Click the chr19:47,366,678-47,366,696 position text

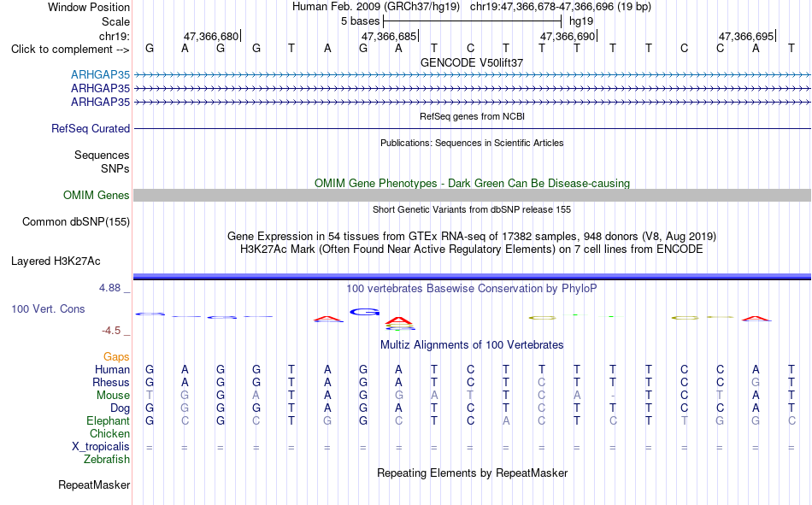pos(542,7)
